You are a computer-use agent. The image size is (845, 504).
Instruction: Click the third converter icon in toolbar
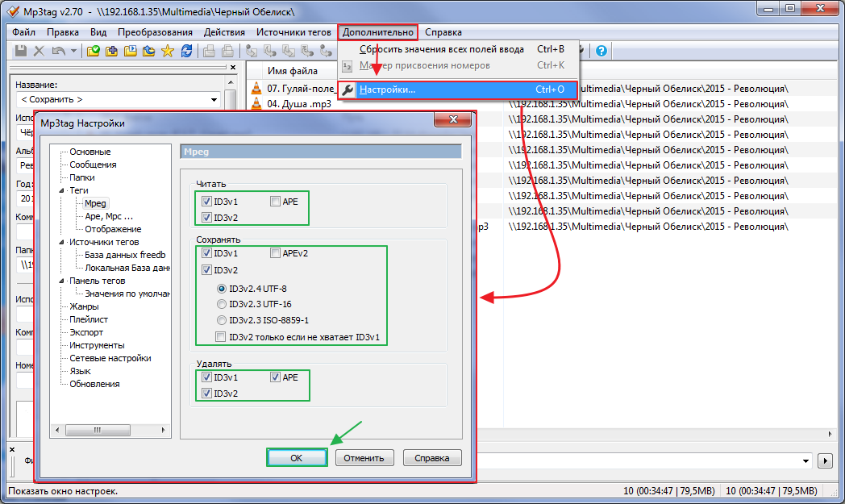(x=289, y=51)
